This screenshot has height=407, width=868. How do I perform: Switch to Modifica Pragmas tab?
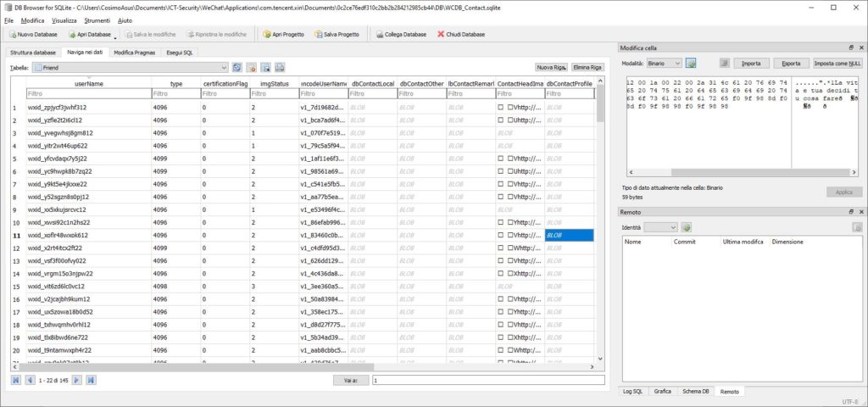[x=135, y=53]
